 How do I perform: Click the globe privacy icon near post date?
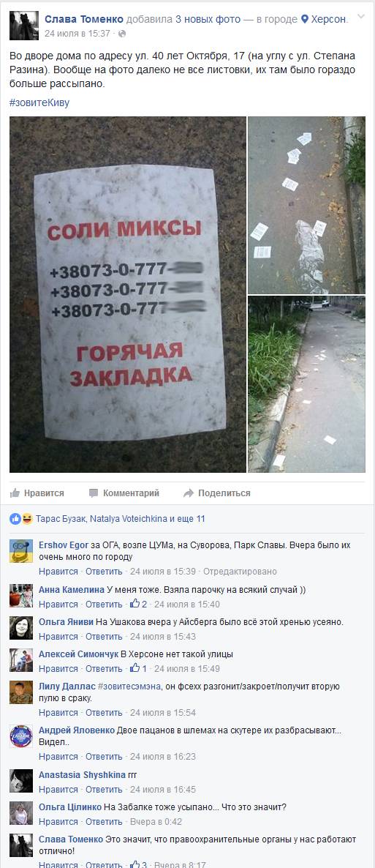pos(122,34)
